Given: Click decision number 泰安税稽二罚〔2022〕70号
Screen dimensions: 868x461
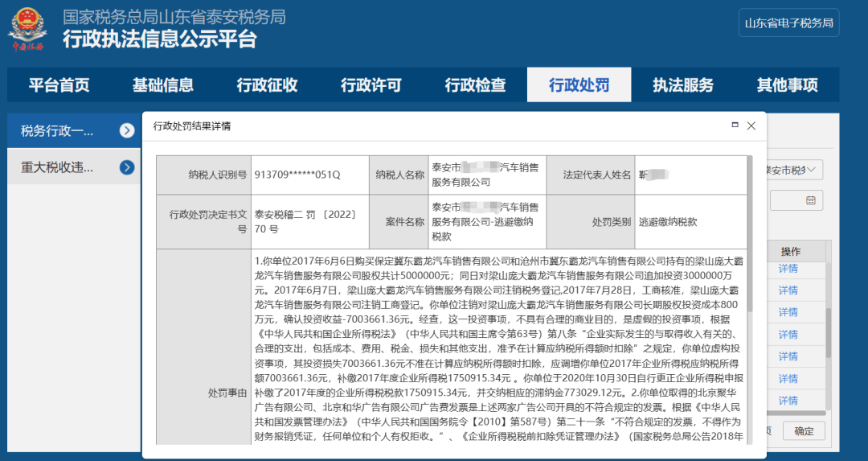Looking at the screenshot, I should [307, 221].
